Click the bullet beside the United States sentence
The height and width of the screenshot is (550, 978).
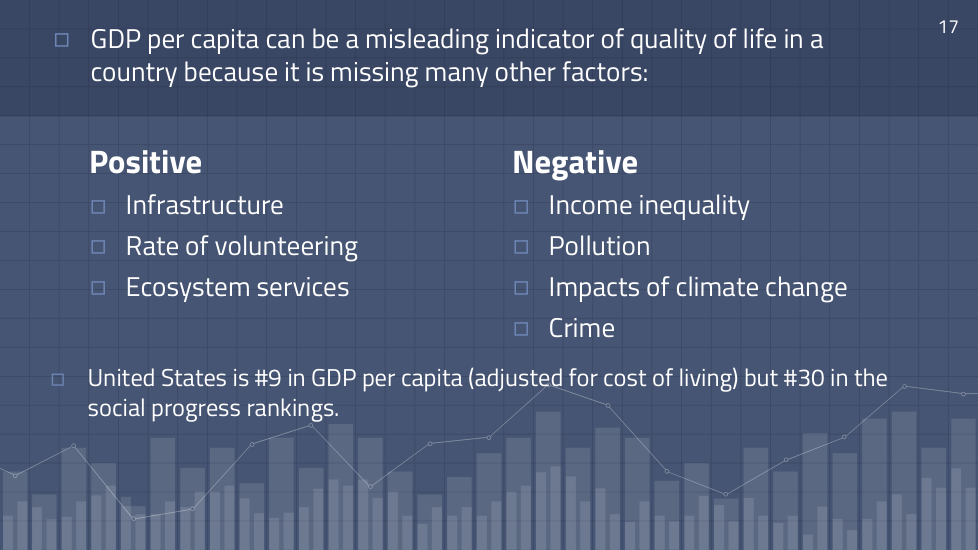[x=58, y=379]
